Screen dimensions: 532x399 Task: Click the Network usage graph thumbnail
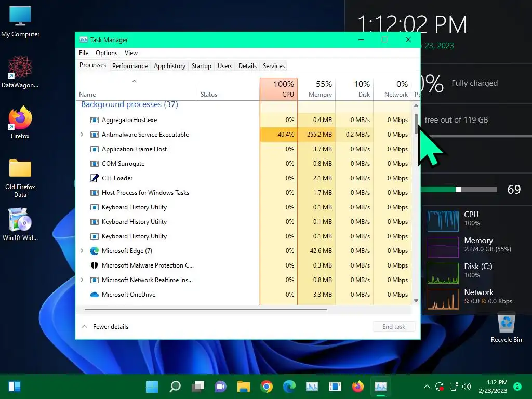(443, 299)
